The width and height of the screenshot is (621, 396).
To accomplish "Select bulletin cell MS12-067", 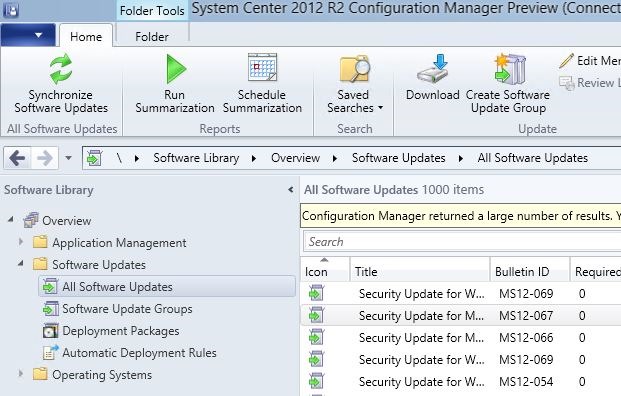I will pos(526,316).
